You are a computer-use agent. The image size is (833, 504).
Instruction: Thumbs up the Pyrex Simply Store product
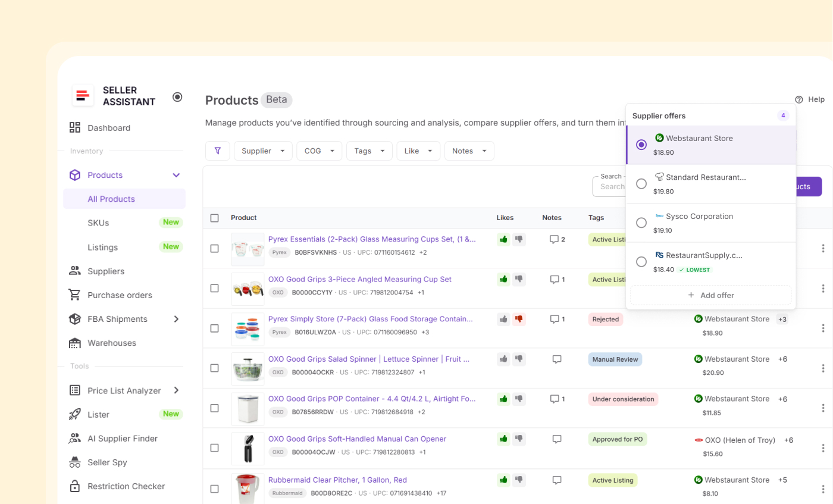tap(504, 320)
